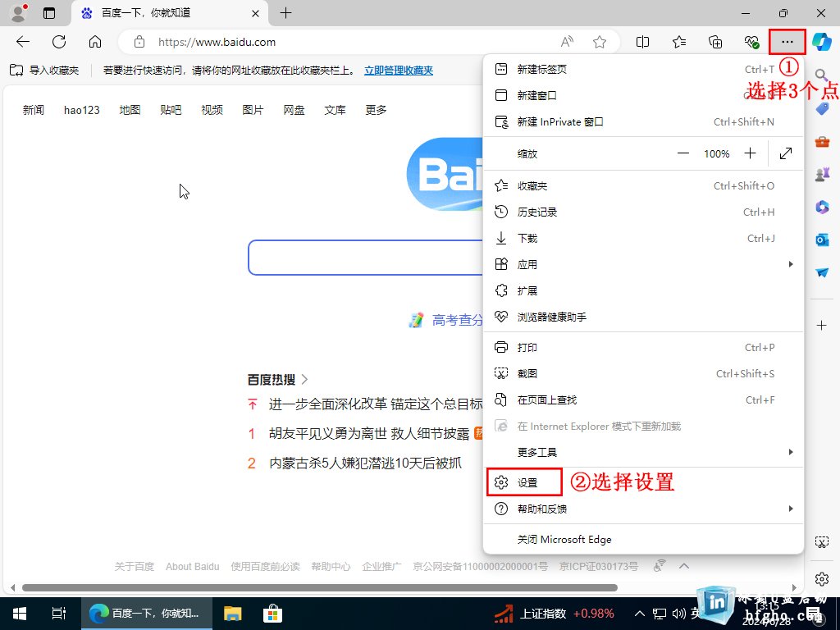Expand 百度热搜 chevron

305,379
